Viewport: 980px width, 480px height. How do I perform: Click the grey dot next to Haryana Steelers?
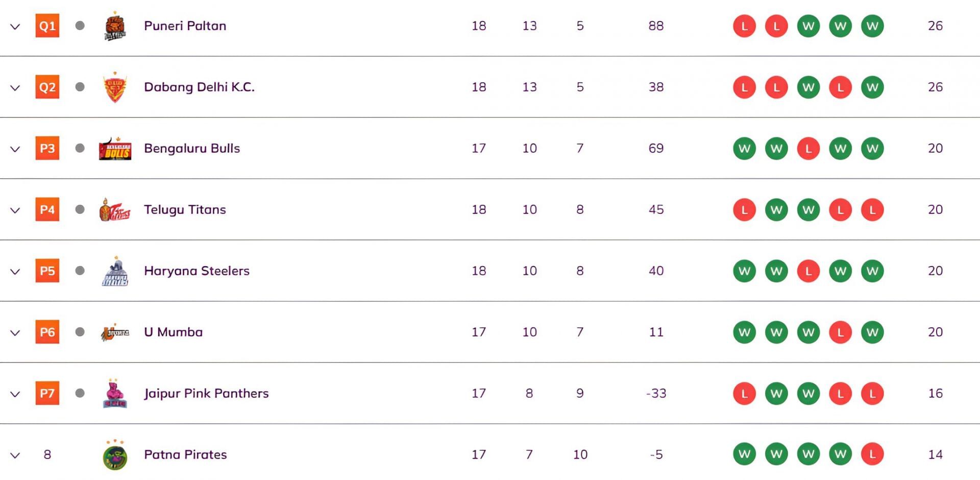click(80, 271)
